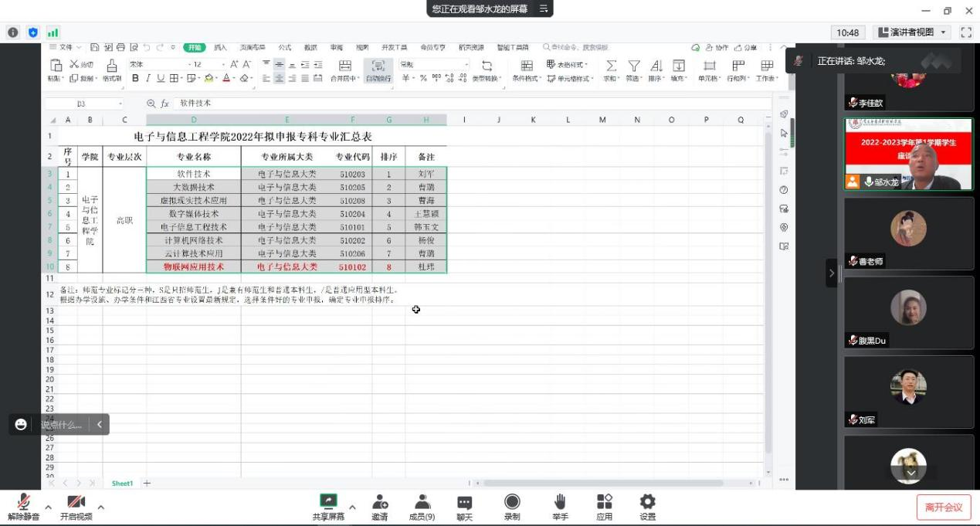Leave the meeting via 离开会议

click(943, 507)
